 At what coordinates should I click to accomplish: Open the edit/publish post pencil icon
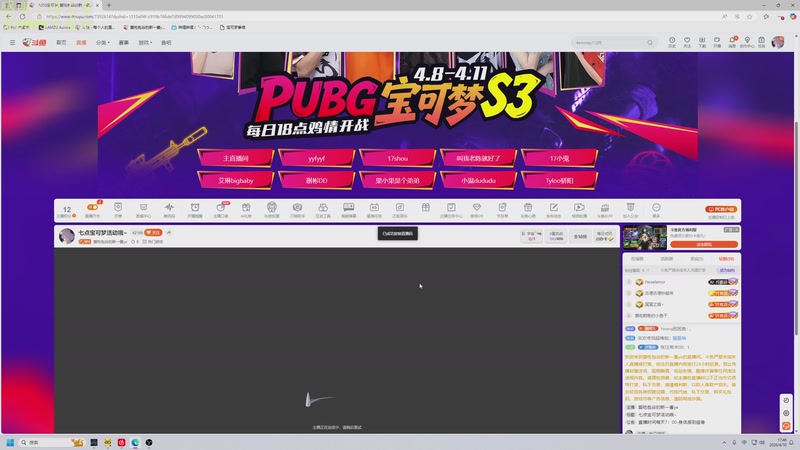tap(554, 209)
